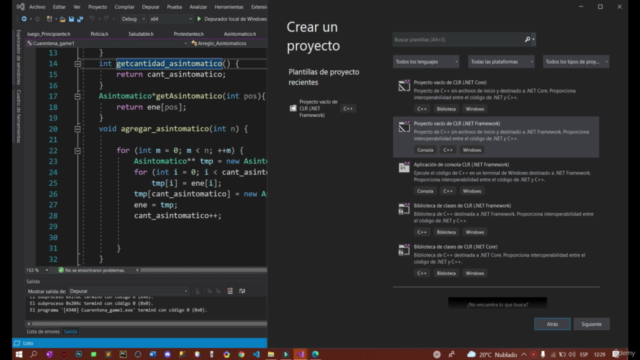Open Word from taskbar
Image resolution: width=640 pixels, height=360 pixels.
point(153,354)
